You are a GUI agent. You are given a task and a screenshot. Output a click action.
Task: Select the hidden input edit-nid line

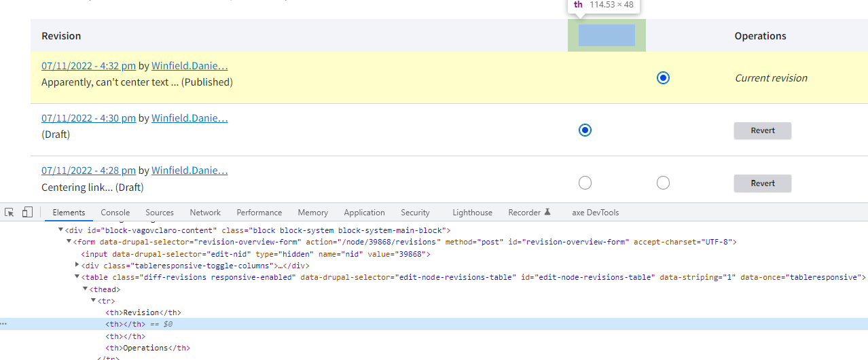256,254
